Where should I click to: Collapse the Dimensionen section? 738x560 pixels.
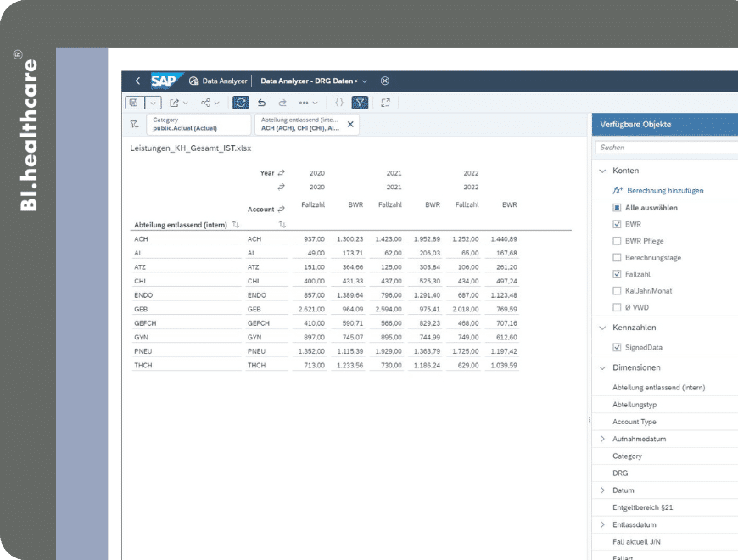pyautogui.click(x=602, y=367)
